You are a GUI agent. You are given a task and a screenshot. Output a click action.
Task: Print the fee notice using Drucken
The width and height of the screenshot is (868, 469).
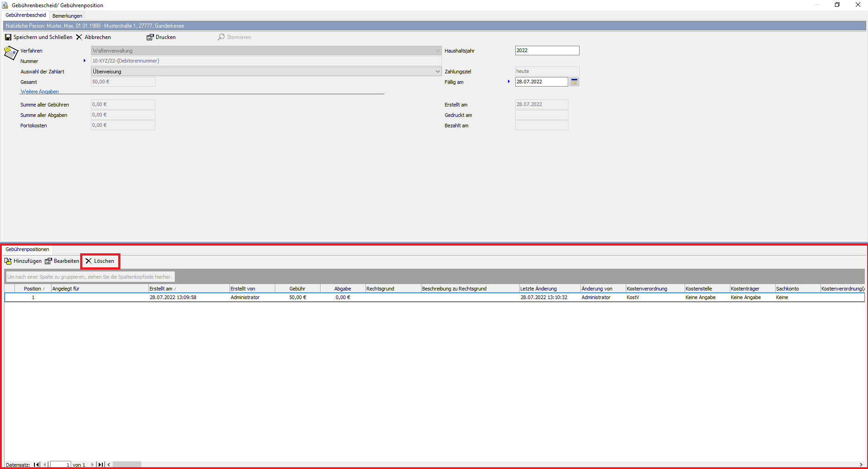coord(161,37)
